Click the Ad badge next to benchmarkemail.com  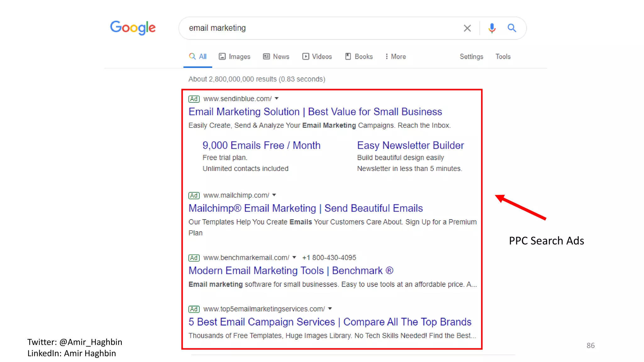(x=194, y=258)
